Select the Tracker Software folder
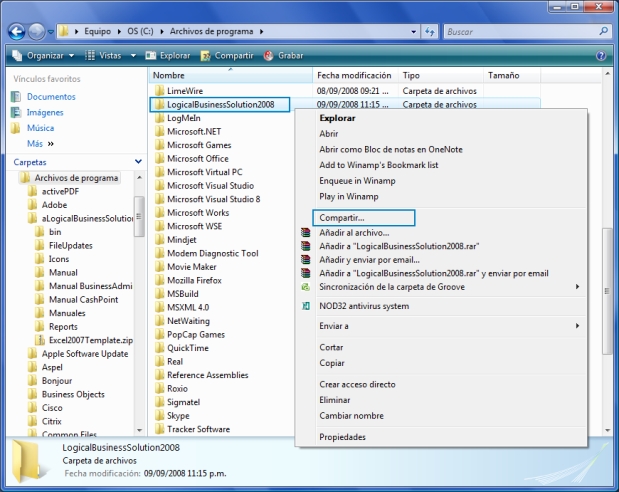 [198, 429]
